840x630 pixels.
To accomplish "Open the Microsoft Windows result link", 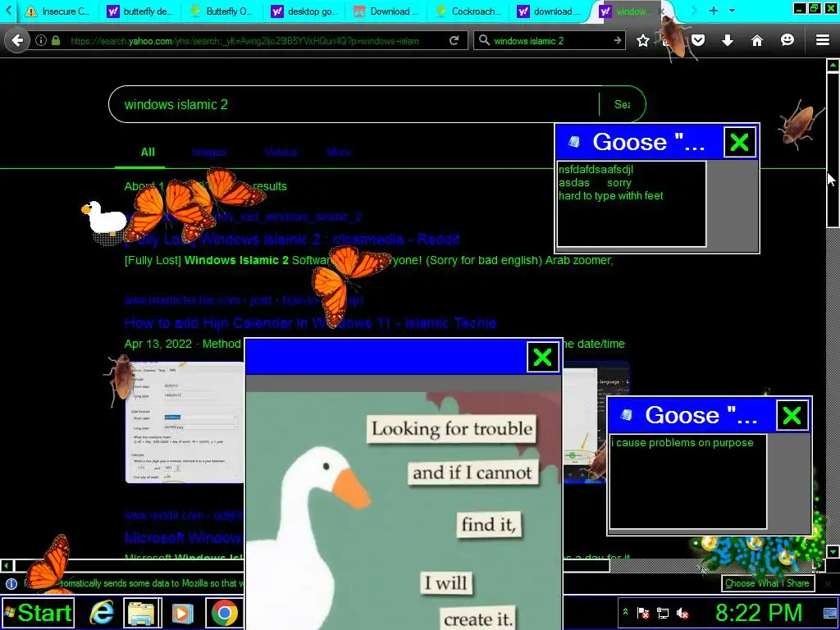I will coord(184,537).
